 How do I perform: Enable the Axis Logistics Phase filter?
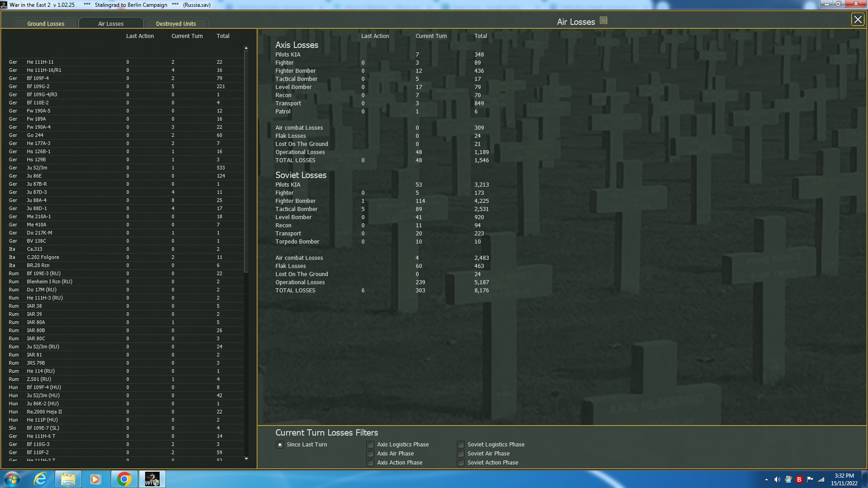[370, 445]
